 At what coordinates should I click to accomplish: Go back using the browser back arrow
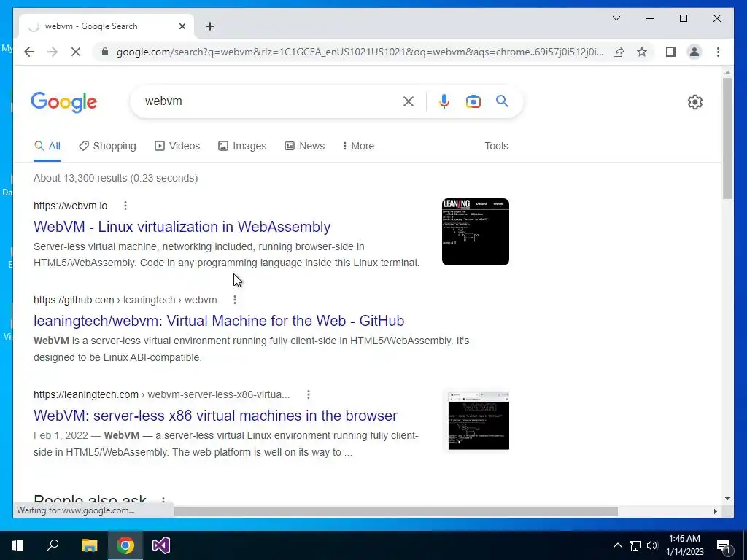[x=29, y=52]
